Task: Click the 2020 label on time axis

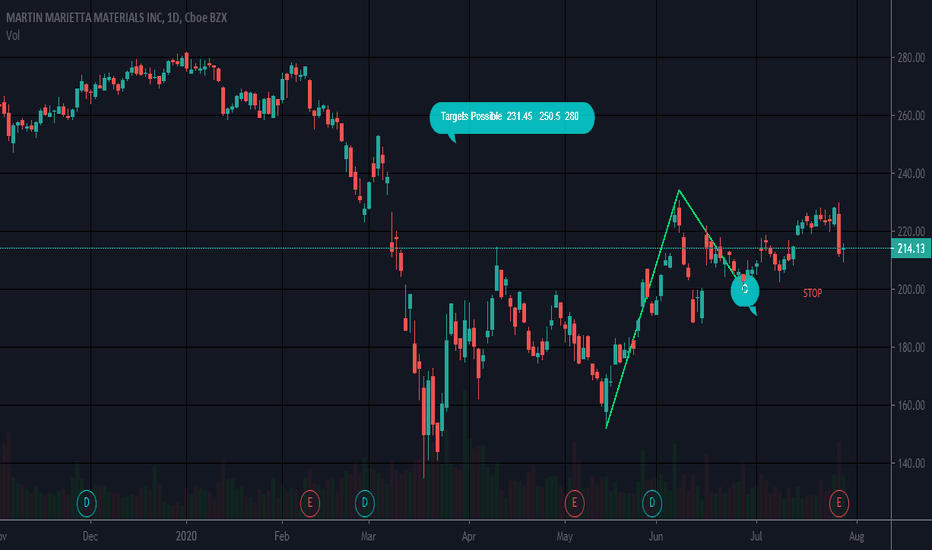Action: [x=186, y=536]
